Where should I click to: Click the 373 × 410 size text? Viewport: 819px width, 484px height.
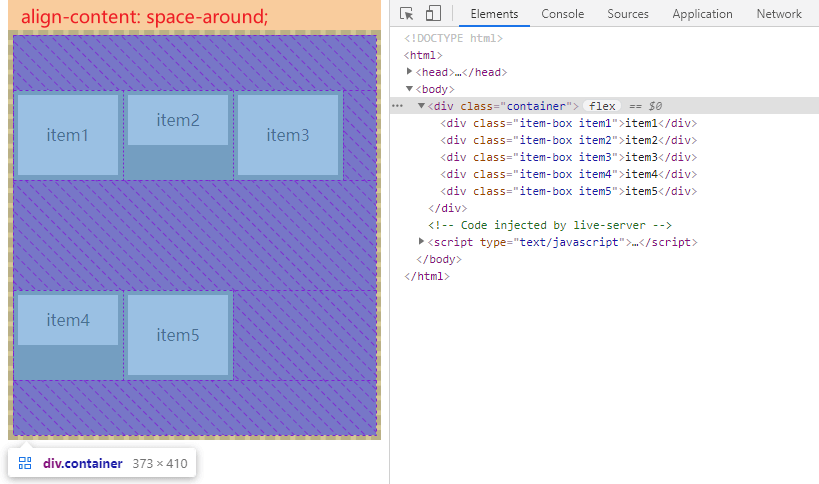(x=160, y=463)
